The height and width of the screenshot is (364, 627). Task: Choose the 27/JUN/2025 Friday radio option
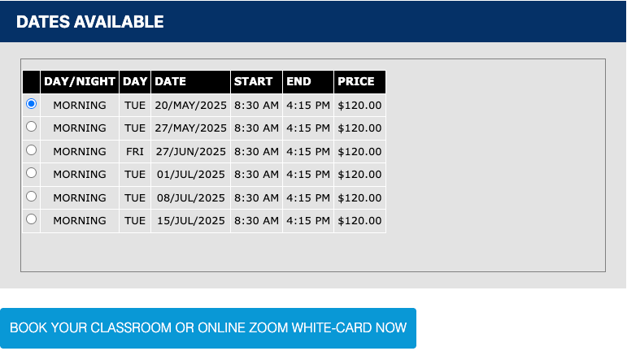[32, 150]
